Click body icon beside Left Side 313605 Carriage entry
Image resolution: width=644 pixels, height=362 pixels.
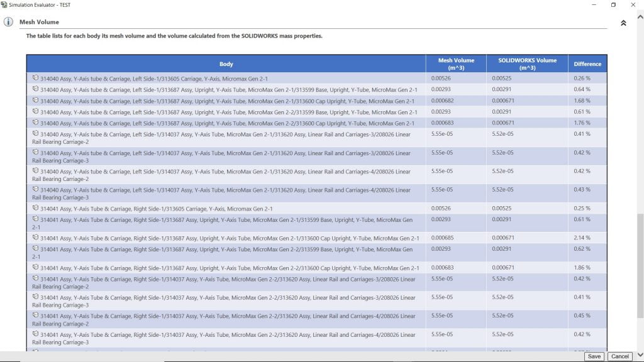pyautogui.click(x=35, y=78)
